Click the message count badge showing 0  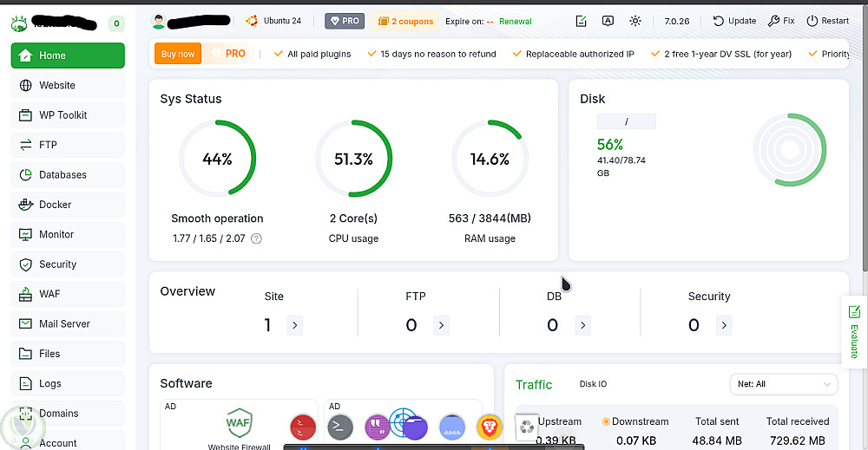[x=116, y=23]
